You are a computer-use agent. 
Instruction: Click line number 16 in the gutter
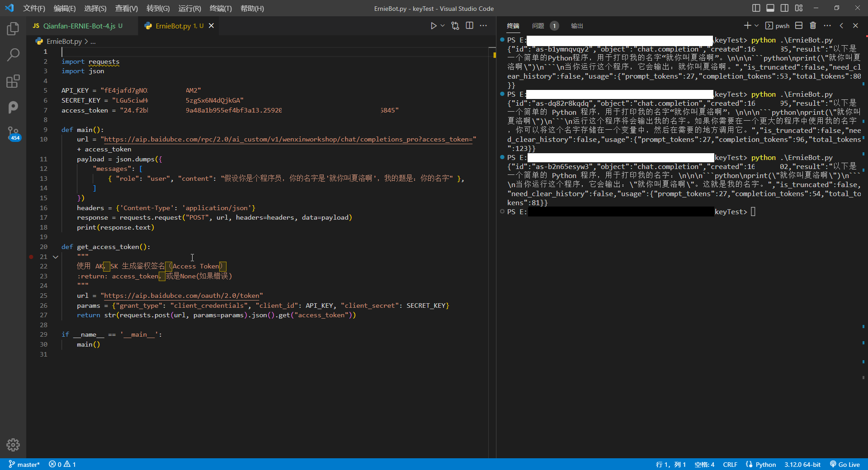coord(43,208)
